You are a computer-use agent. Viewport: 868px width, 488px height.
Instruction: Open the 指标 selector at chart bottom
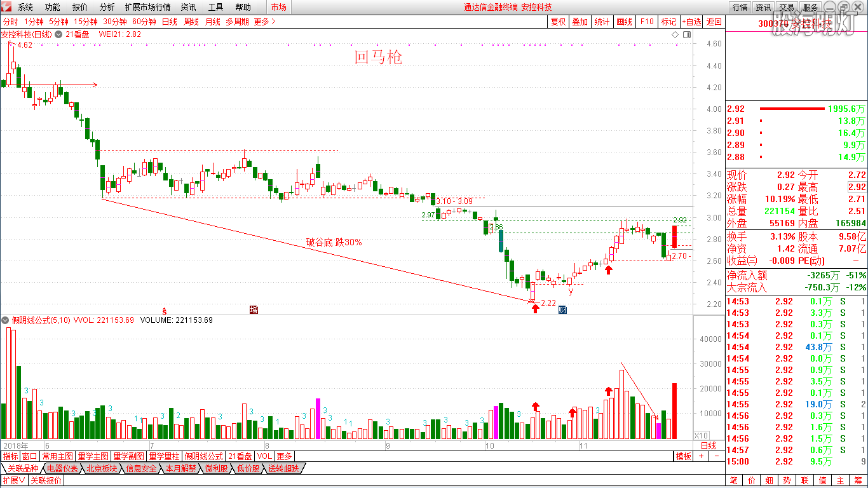(10, 456)
